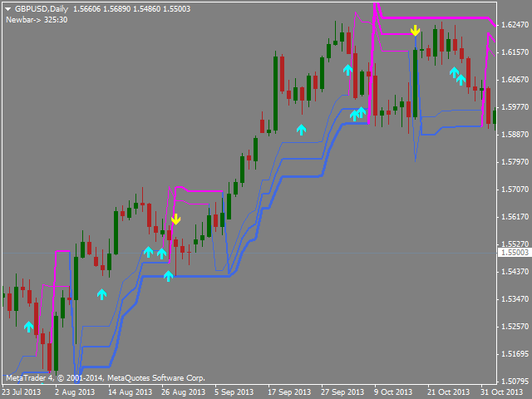Click the left cyan arrow of the pair above 21 Oct 2013
532x399 pixels.
pos(455,72)
